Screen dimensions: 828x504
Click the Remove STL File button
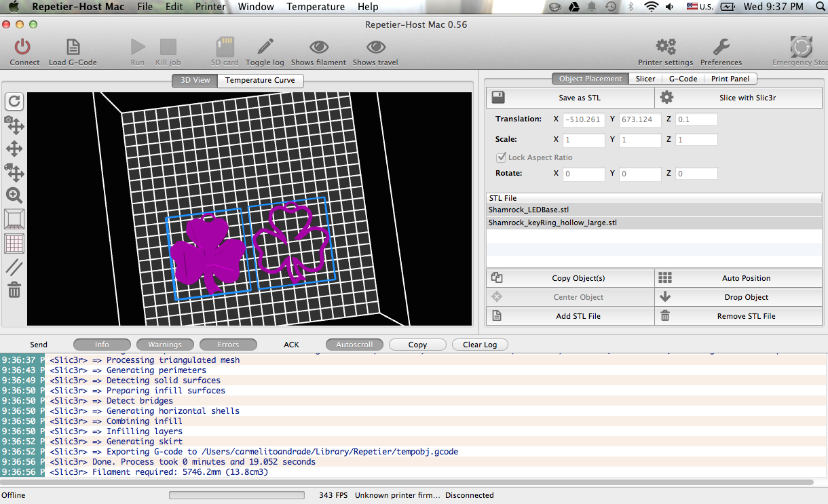(738, 316)
